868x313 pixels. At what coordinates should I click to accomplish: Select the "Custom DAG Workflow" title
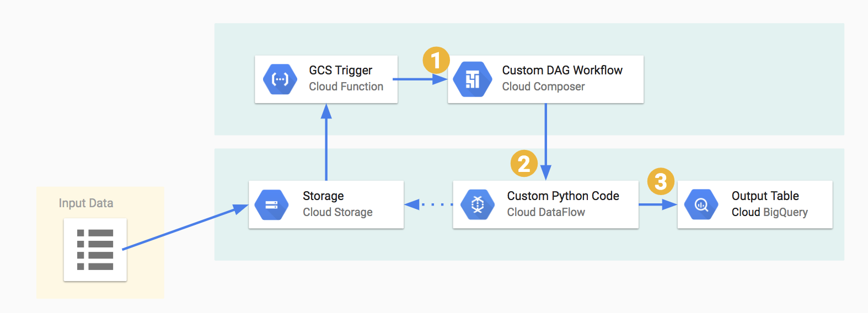click(562, 71)
